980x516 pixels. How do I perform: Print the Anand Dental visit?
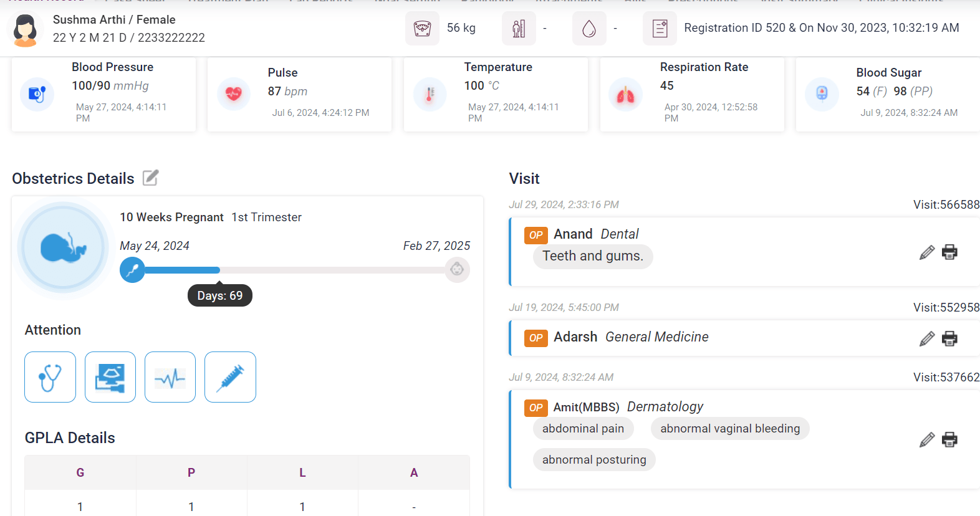coord(949,252)
